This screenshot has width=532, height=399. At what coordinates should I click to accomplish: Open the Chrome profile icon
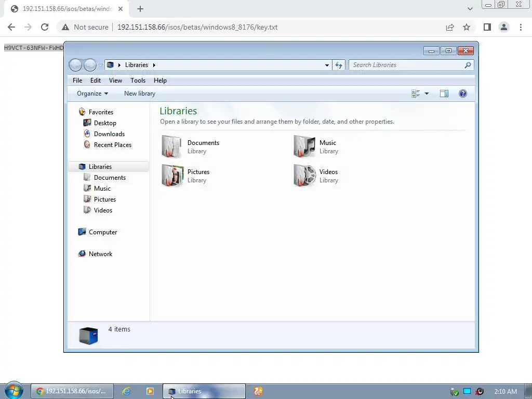point(504,27)
